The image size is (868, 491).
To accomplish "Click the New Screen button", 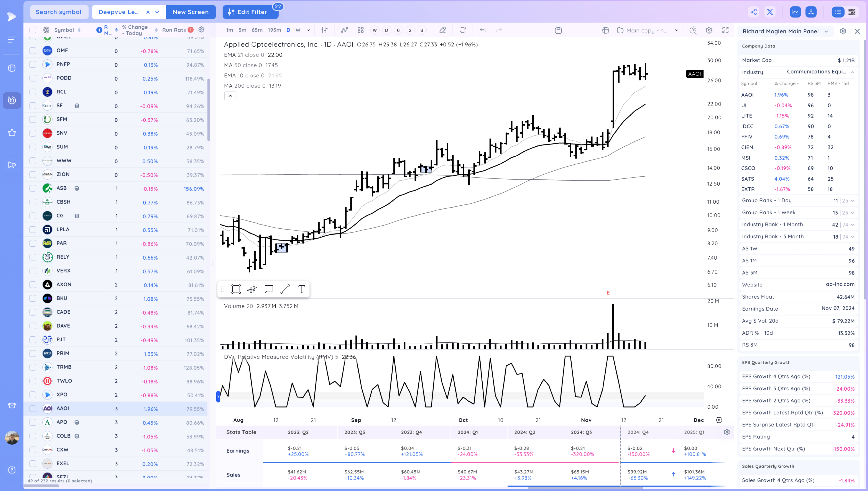I will tap(191, 12).
